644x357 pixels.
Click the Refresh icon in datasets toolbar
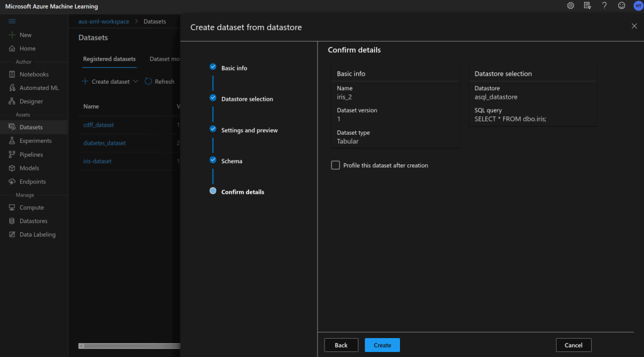(148, 81)
